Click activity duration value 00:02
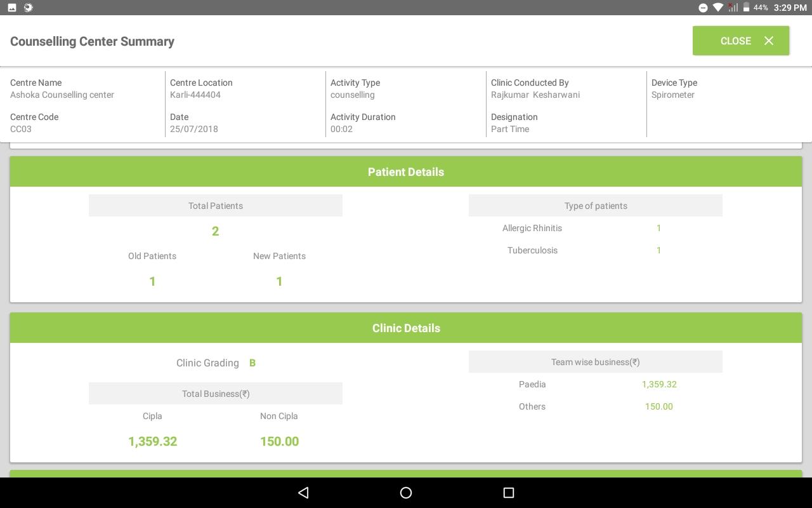Screen dimensions: 812x508 click(x=341, y=129)
